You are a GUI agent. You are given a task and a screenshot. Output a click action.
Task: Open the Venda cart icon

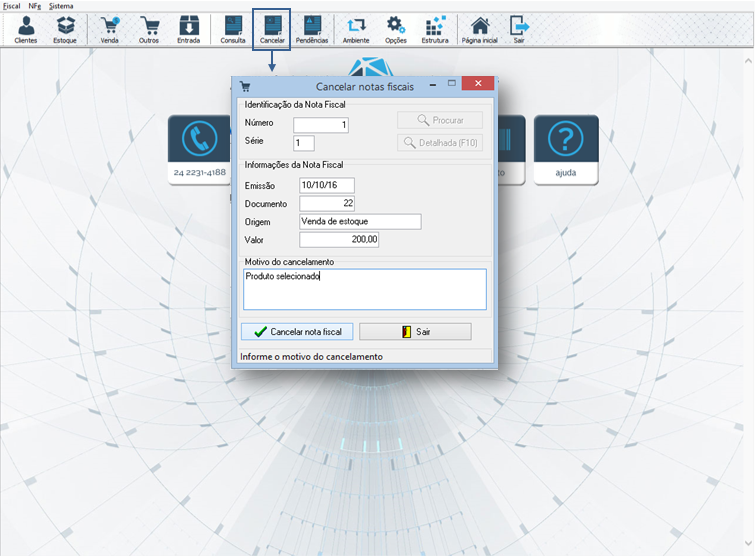pos(109,30)
